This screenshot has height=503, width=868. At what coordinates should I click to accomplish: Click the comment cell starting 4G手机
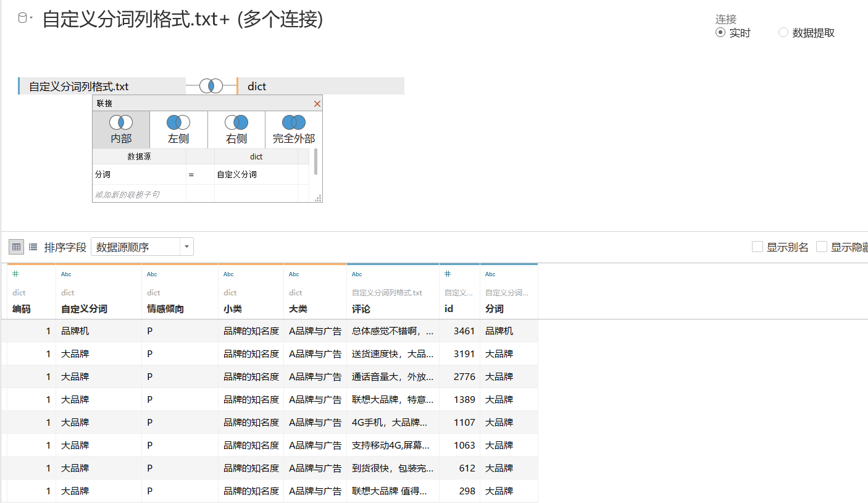[393, 423]
